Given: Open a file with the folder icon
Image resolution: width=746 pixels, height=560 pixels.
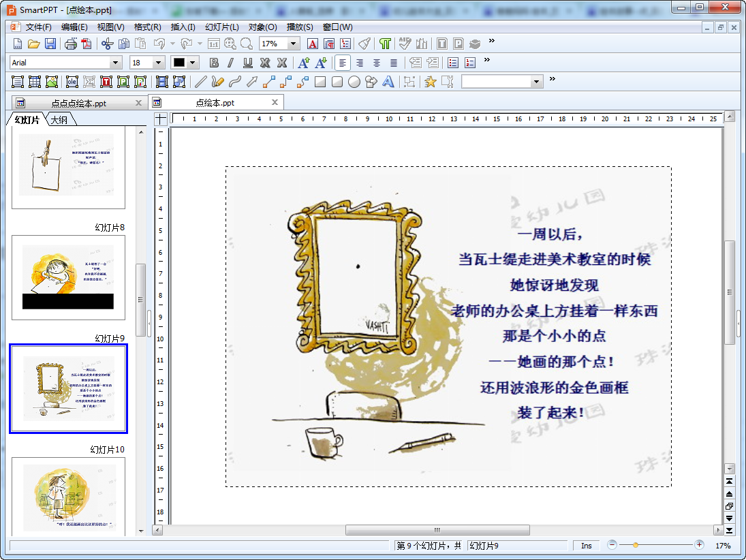Looking at the screenshot, I should click(x=34, y=44).
